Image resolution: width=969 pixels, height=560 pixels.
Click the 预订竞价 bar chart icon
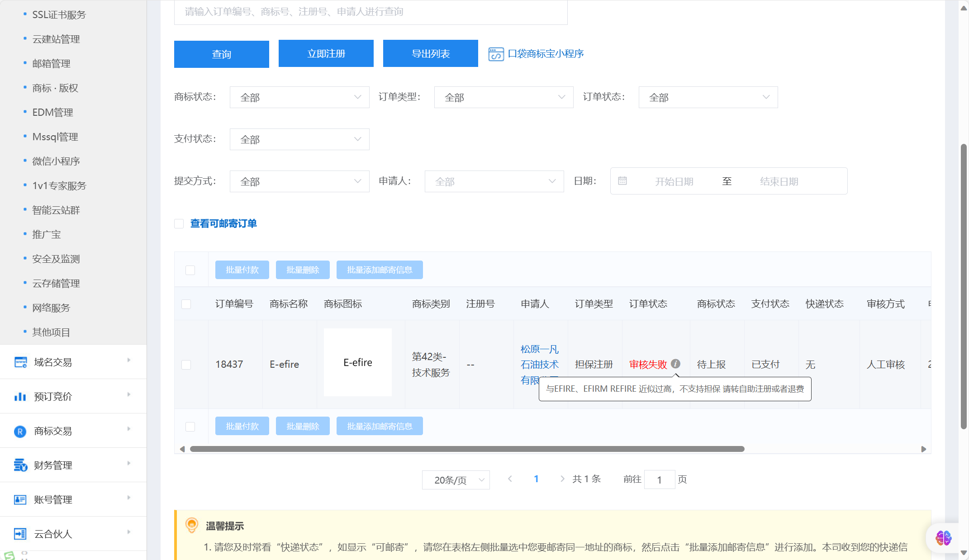(20, 397)
